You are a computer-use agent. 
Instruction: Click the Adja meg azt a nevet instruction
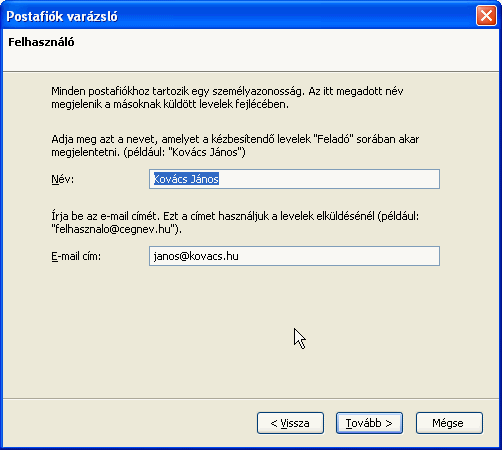pyautogui.click(x=235, y=146)
